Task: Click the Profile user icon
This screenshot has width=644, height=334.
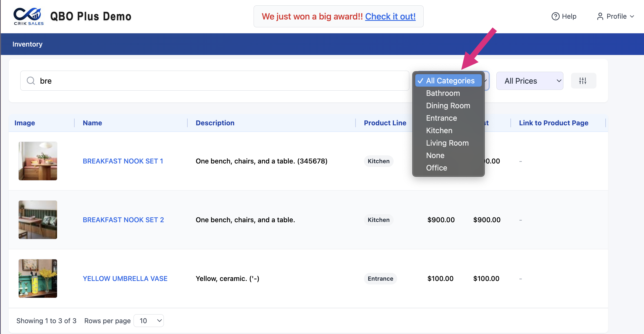Action: click(600, 17)
